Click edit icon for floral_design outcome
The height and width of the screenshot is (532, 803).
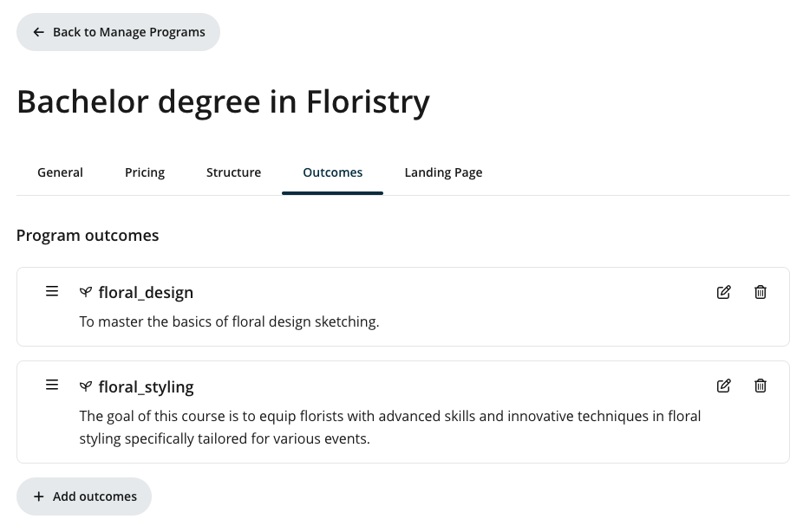724,292
